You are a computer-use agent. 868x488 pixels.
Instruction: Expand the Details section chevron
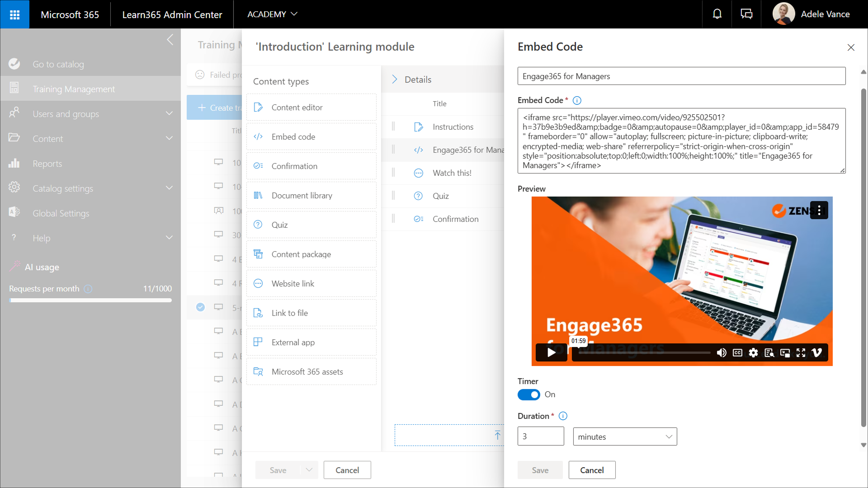[x=394, y=80]
